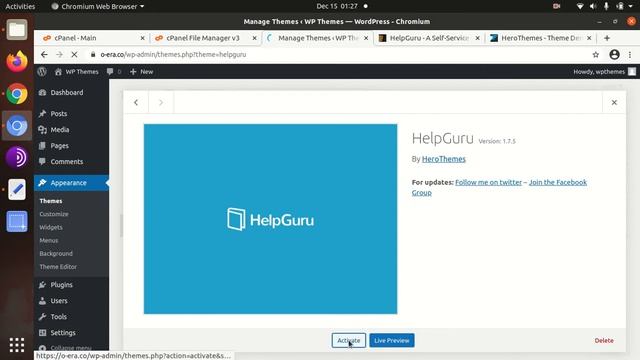The width and height of the screenshot is (640, 360).
Task: Go forward in browser history
Action: [59, 55]
